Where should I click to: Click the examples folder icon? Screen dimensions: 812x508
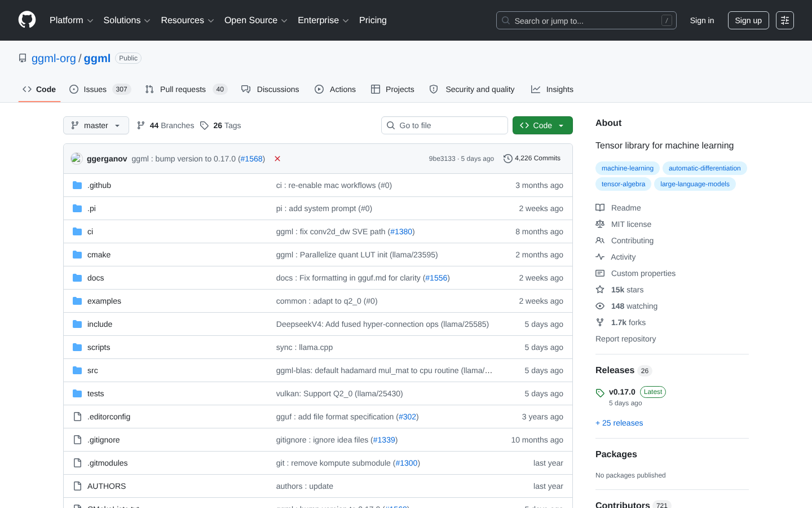click(77, 301)
